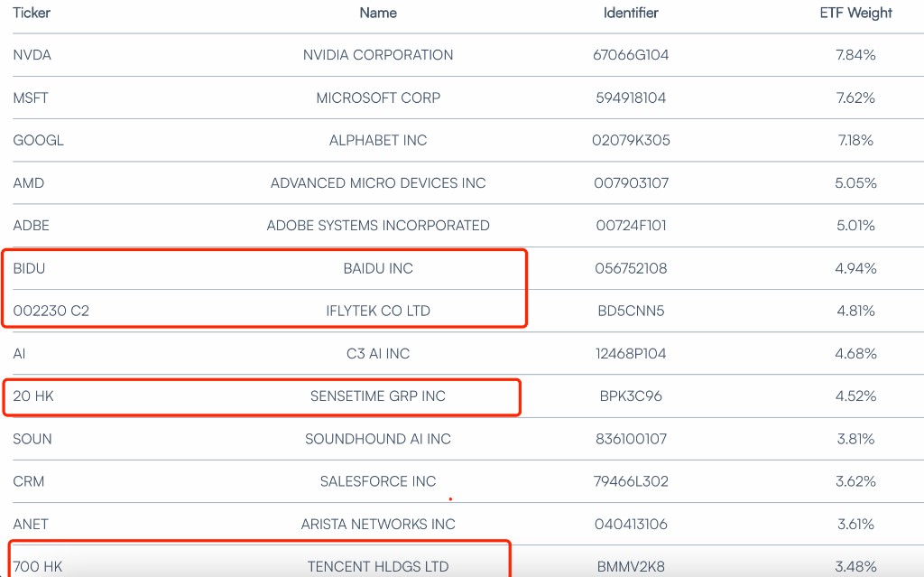The image size is (924, 577).
Task: Click the Ticker column header
Action: [31, 14]
